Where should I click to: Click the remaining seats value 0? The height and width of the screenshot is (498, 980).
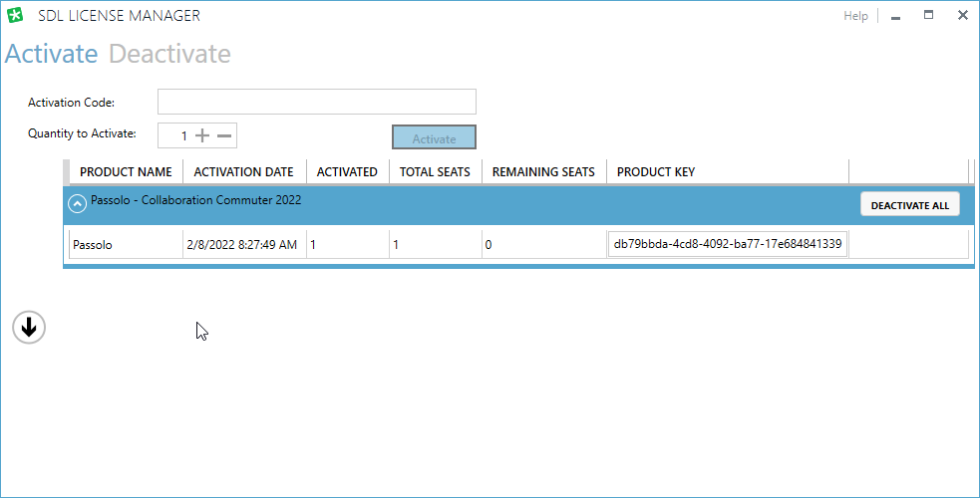pos(489,245)
